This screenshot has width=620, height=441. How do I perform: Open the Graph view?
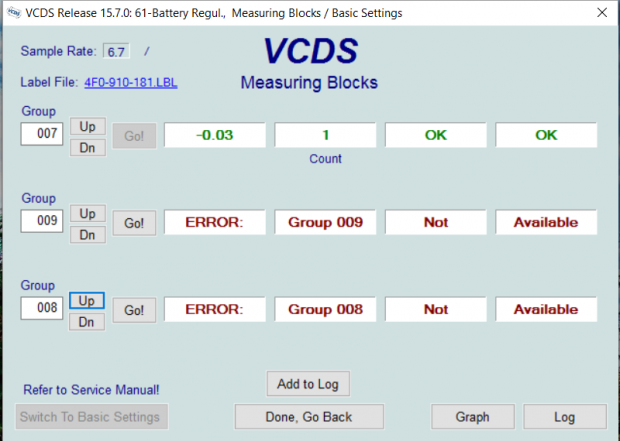473,416
